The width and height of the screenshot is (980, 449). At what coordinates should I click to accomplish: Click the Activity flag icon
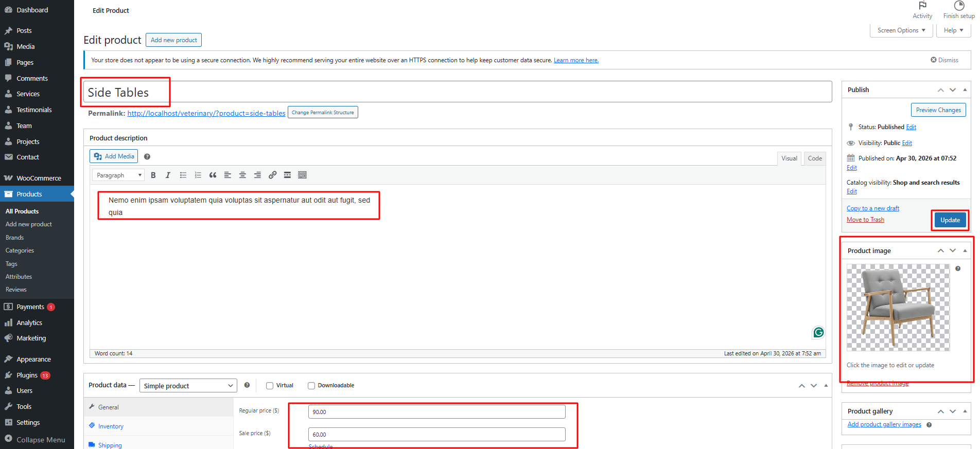[922, 6]
